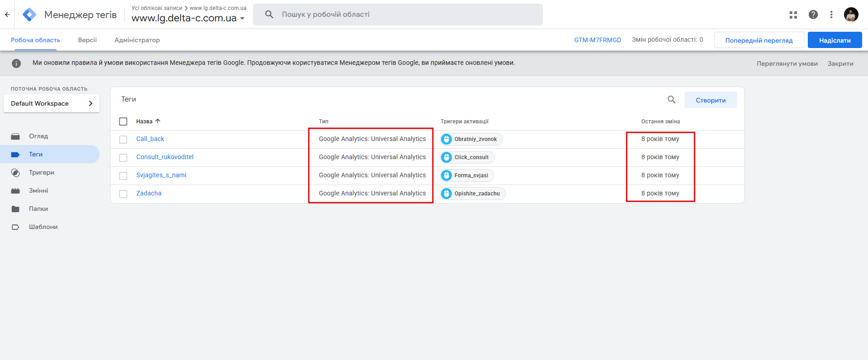Sort tags by the Назва column arrow
The width and height of the screenshot is (868, 360).
click(x=158, y=121)
